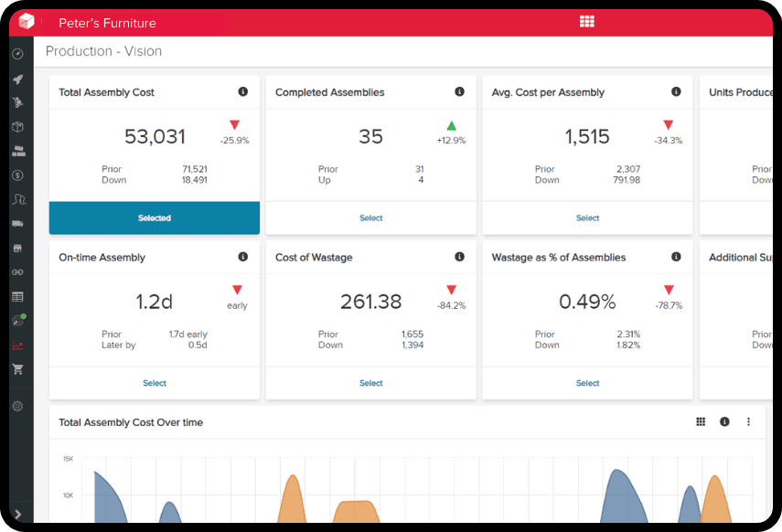Click the -84.2% change indicator

(x=451, y=305)
